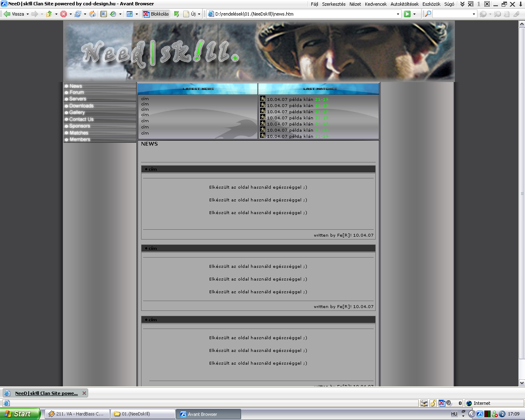The height and width of the screenshot is (420, 525).
Task: Switch to 211. VA - HardBass taskbar item
Action: point(77,414)
